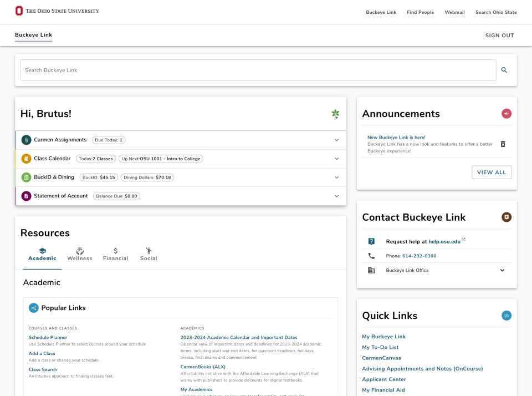The height and width of the screenshot is (396, 532).
Task: Expand the BuckID & Dining row
Action: coord(336,177)
